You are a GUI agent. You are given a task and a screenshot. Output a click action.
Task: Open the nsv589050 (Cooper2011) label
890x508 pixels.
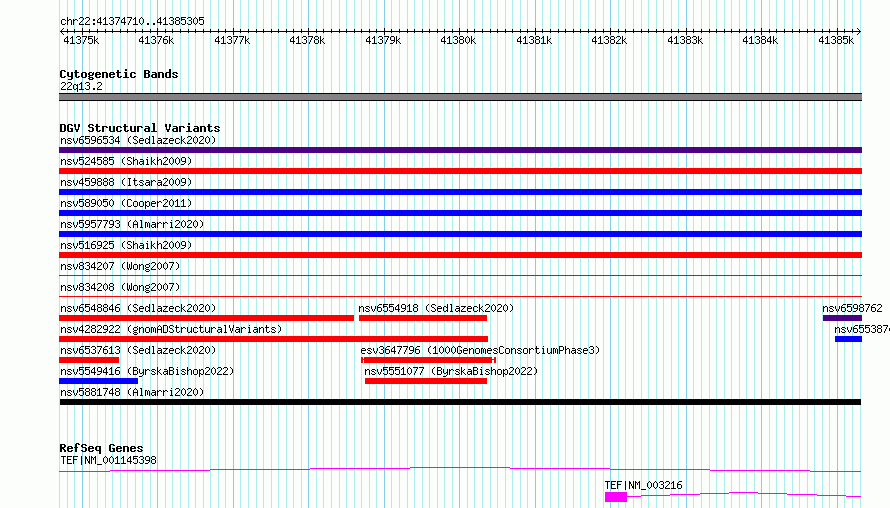126,203
